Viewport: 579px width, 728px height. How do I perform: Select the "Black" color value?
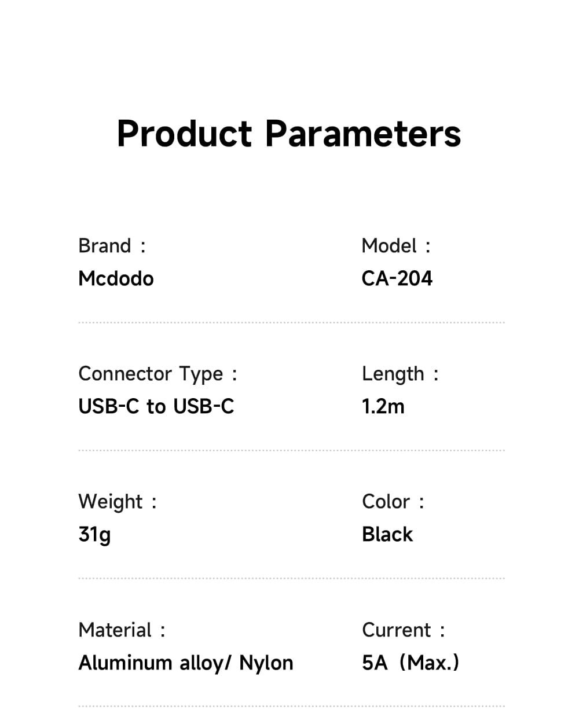pos(387,534)
